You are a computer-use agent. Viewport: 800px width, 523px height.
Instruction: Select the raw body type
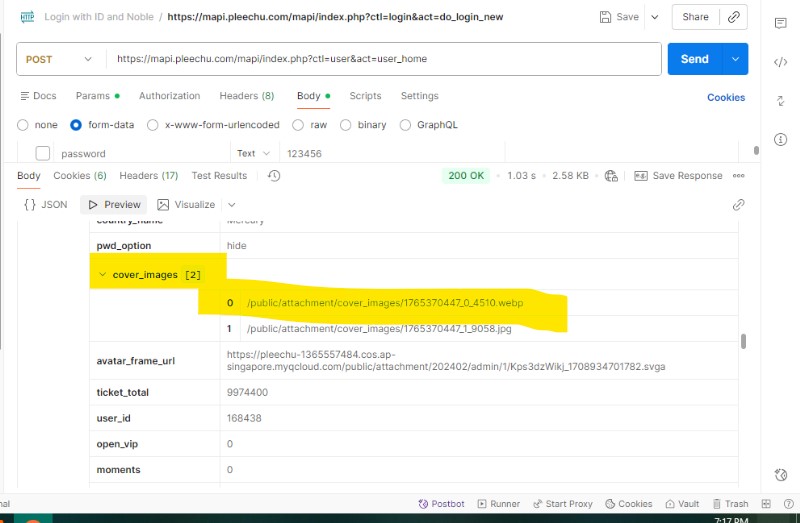[300, 125]
